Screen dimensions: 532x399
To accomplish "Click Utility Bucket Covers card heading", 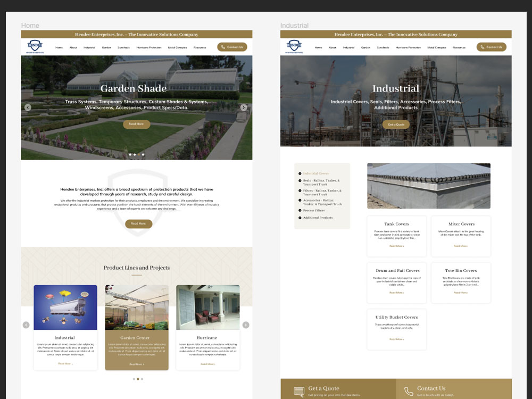I will (397, 317).
